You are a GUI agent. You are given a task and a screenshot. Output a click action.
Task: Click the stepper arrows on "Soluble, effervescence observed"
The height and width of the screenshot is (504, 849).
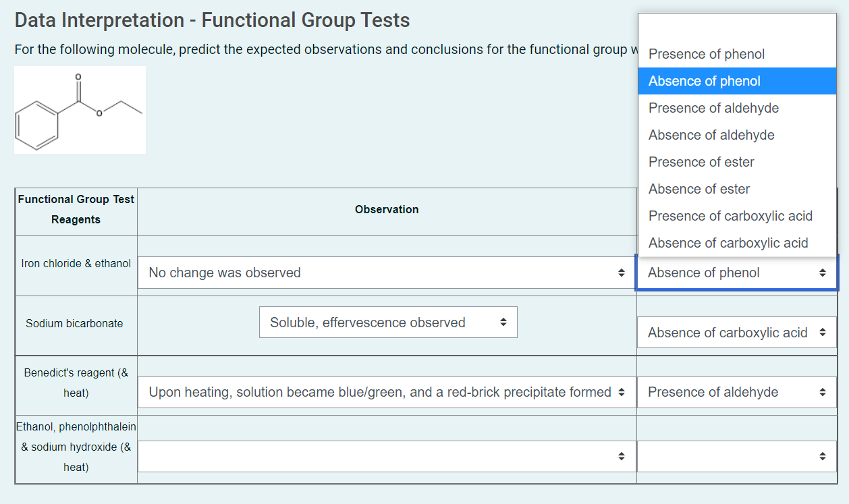tap(502, 322)
